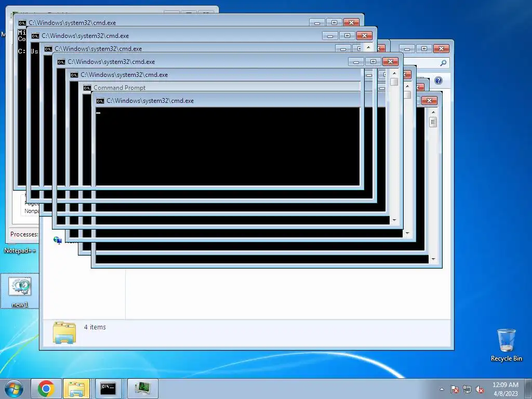Open the Action Center flag icon
Image resolution: width=532 pixels, height=399 pixels.
pyautogui.click(x=455, y=389)
